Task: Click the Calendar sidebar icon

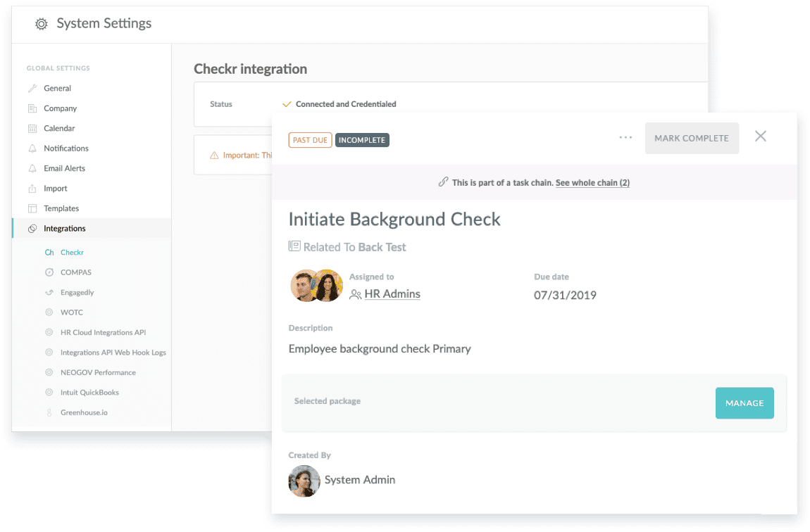Action: coord(32,129)
